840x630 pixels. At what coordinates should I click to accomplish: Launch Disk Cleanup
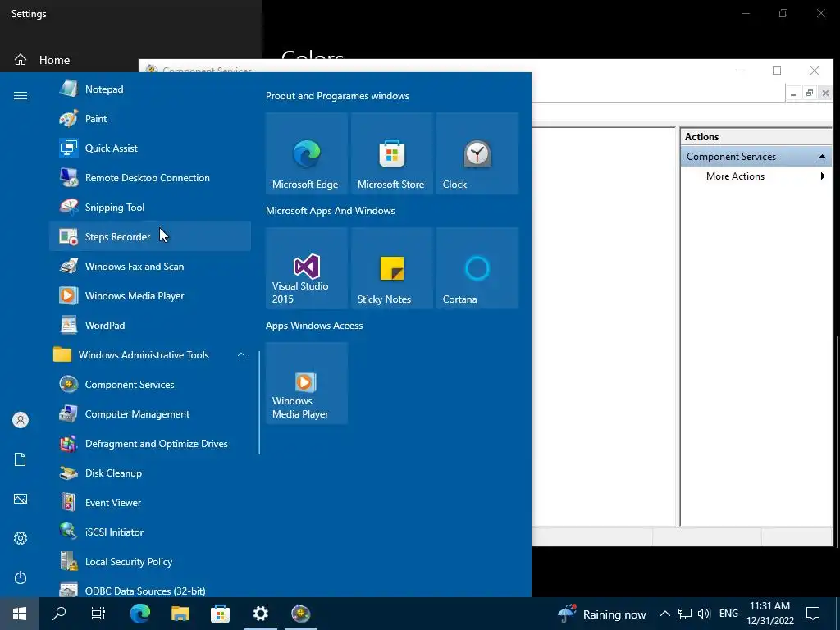[150, 472]
